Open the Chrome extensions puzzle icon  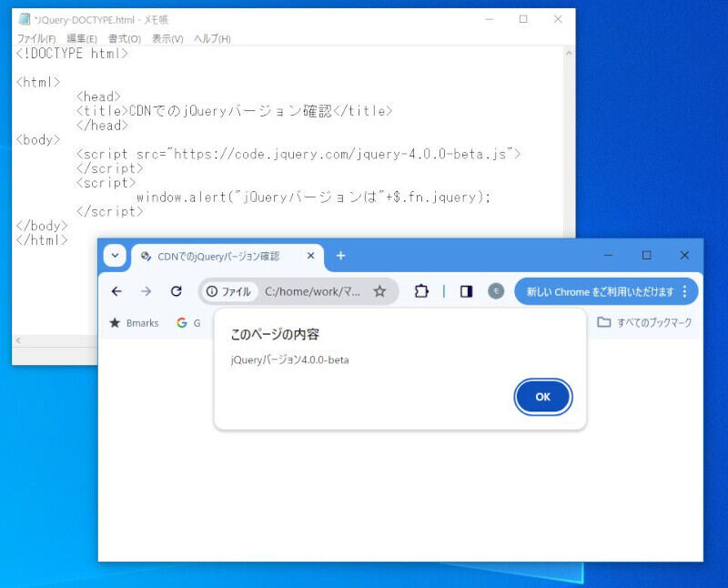(421, 291)
